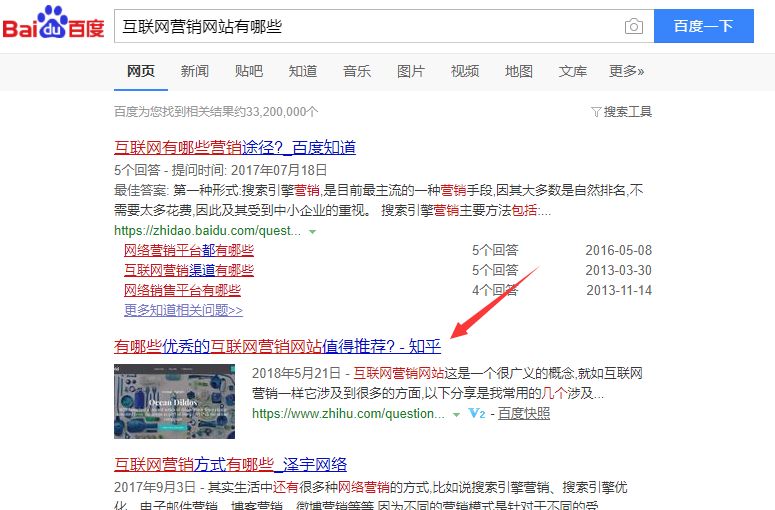Open 搜索工具 filter tools
The image size is (775, 510).
pos(621,112)
